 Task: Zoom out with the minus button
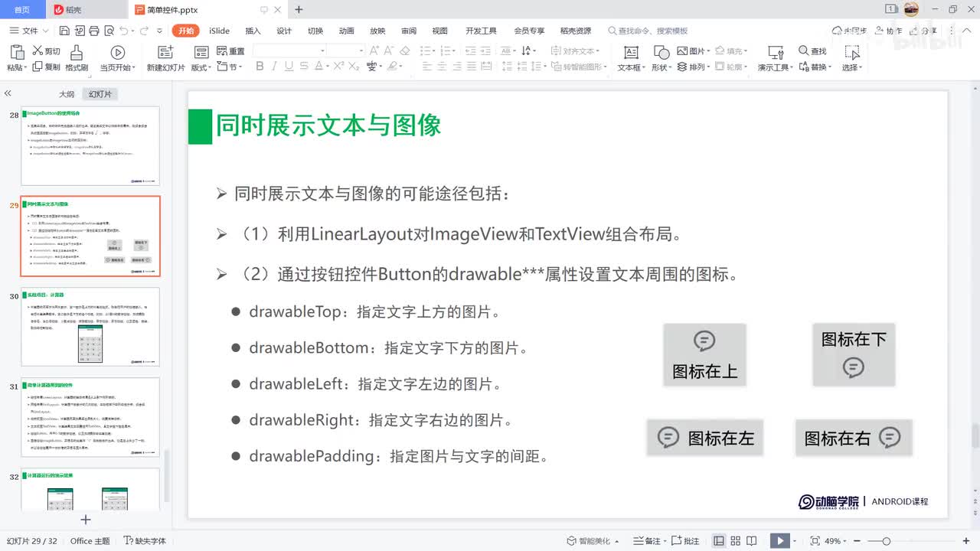pos(858,541)
